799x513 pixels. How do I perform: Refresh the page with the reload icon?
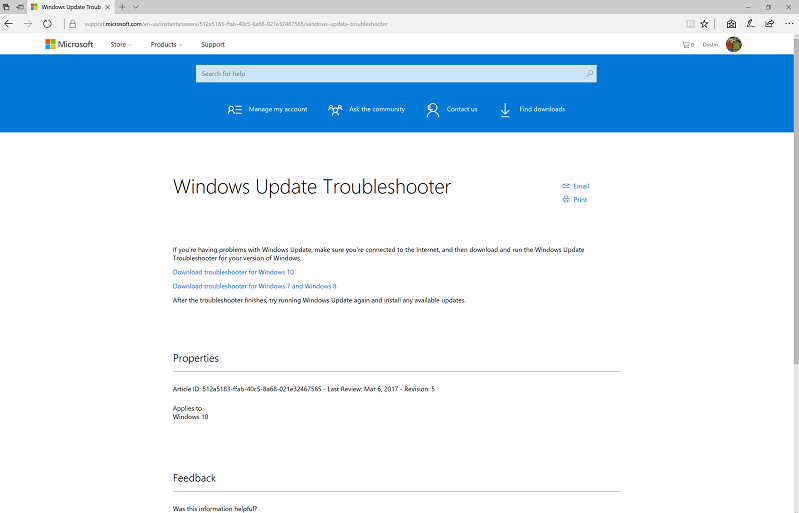pos(47,23)
